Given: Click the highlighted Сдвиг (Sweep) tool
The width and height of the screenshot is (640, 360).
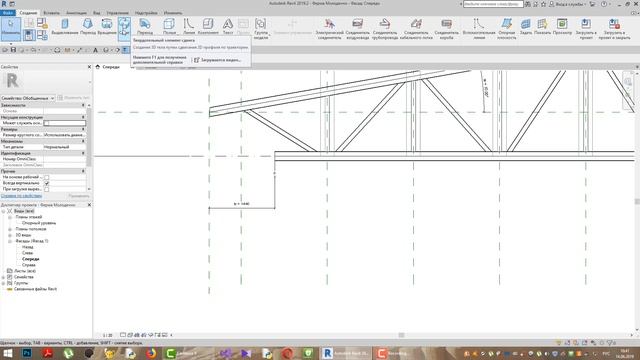Looking at the screenshot, I should click(x=124, y=28).
